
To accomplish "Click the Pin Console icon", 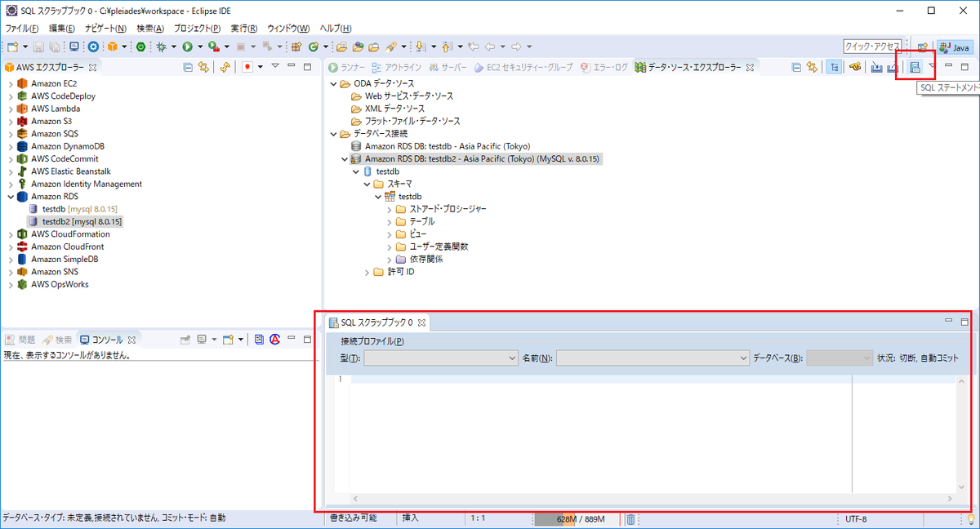I will pyautogui.click(x=185, y=339).
